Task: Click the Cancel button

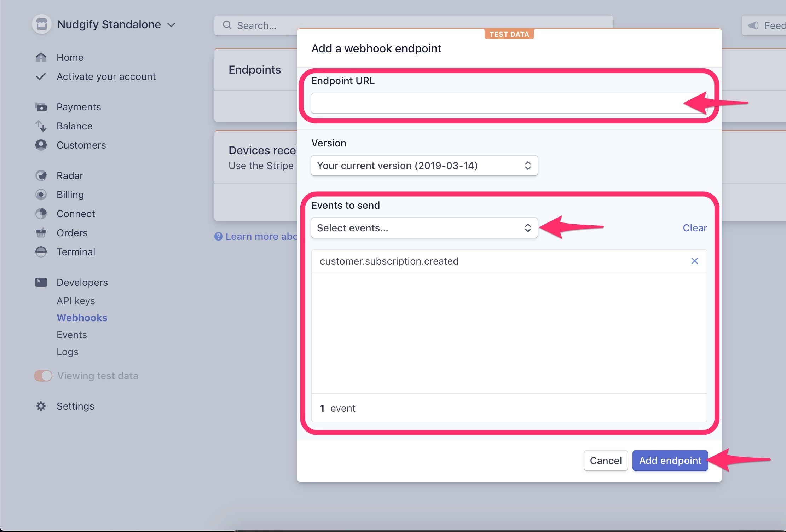Action: (606, 461)
